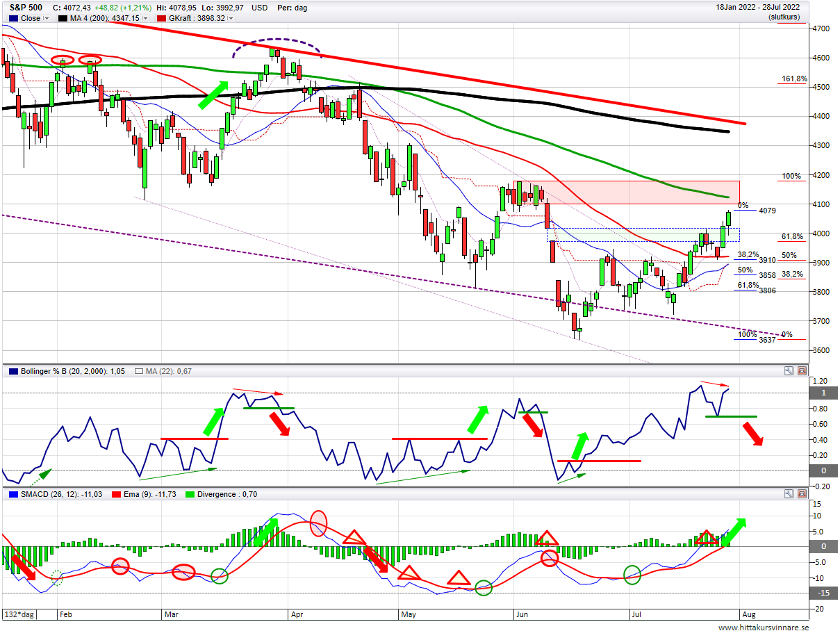Click the red GKraft color swatch
The height and width of the screenshot is (631, 840).
point(162,19)
